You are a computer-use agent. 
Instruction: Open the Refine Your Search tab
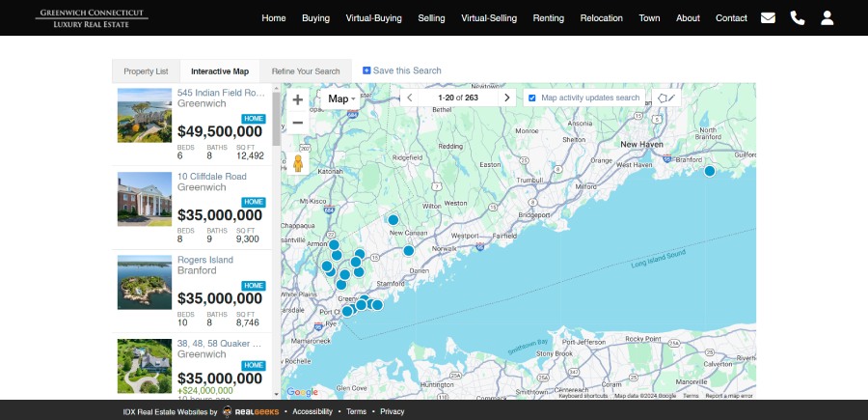(x=306, y=71)
